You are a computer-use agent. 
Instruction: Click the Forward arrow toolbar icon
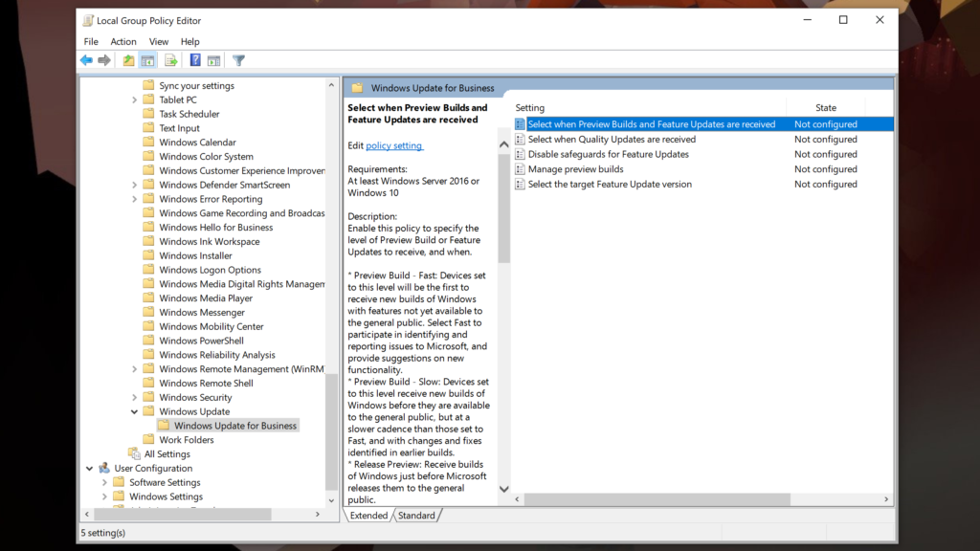pyautogui.click(x=104, y=60)
